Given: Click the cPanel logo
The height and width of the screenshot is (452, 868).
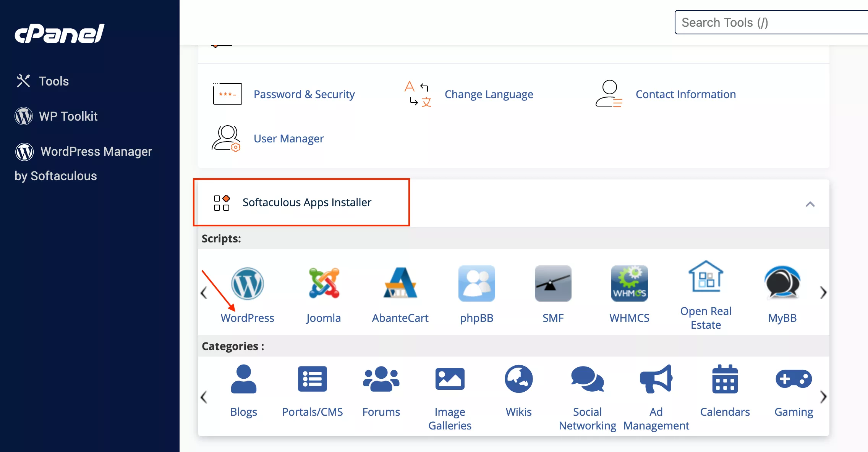Looking at the screenshot, I should click(x=59, y=33).
